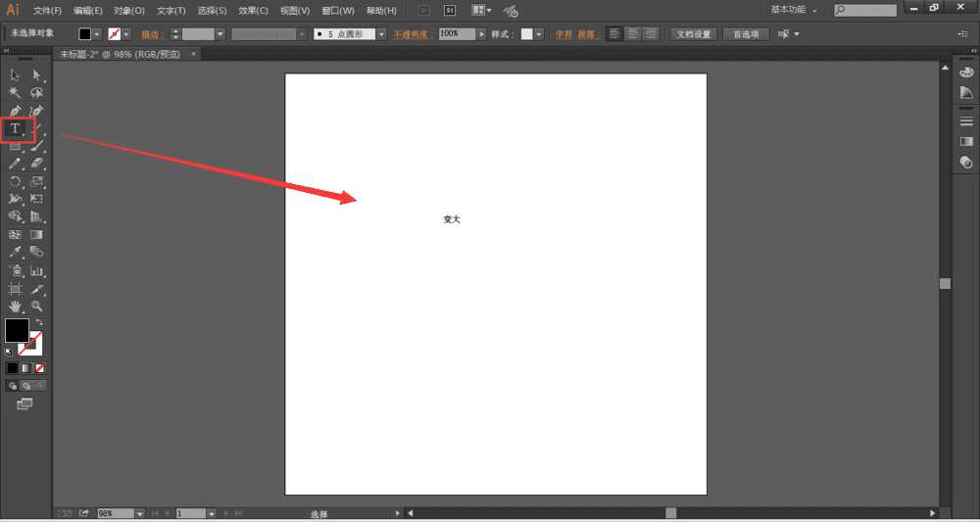Click the 首选项 button
The width and height of the screenshot is (980, 522).
746,33
